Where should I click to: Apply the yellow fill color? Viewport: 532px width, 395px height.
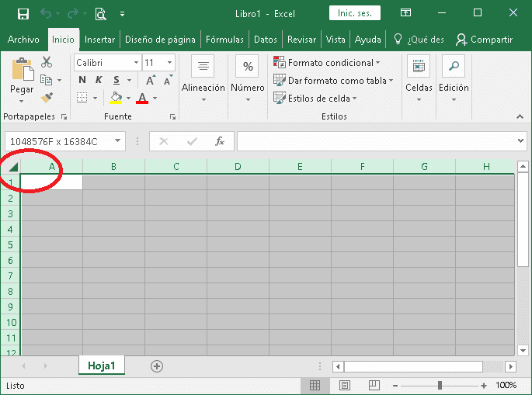(116, 98)
